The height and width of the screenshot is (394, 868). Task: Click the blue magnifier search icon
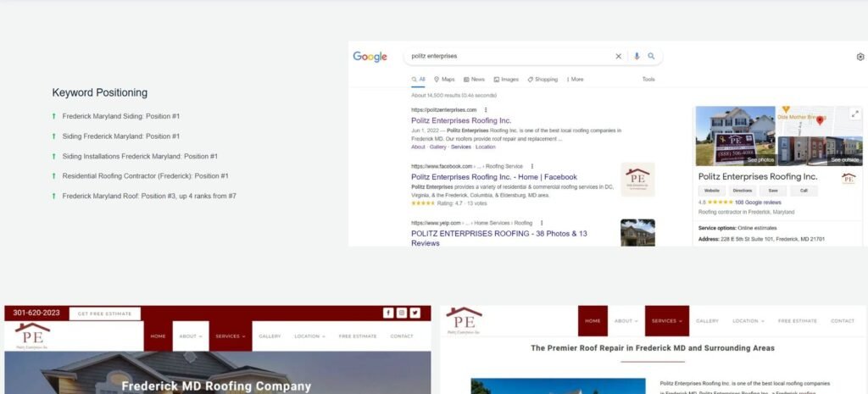click(x=651, y=56)
